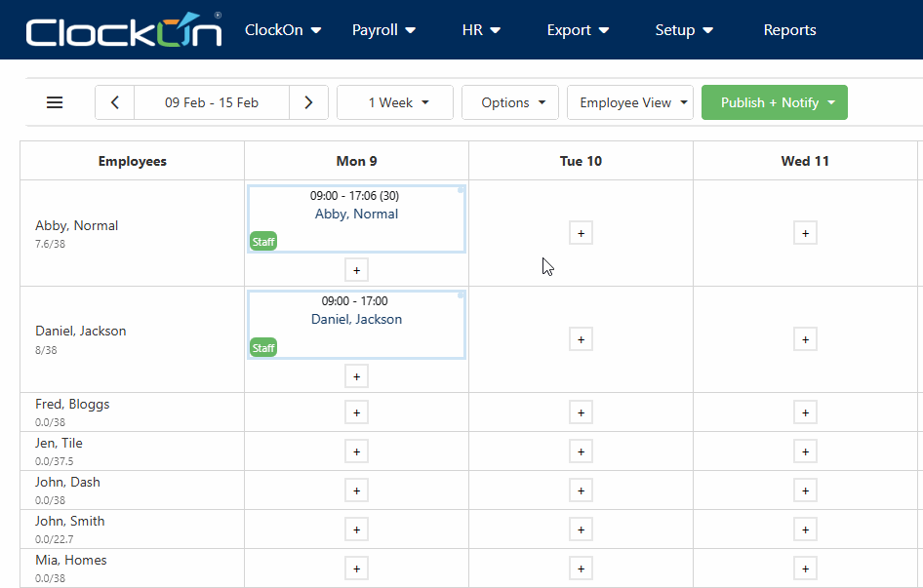Expand the 1 Week range dropdown

395,102
